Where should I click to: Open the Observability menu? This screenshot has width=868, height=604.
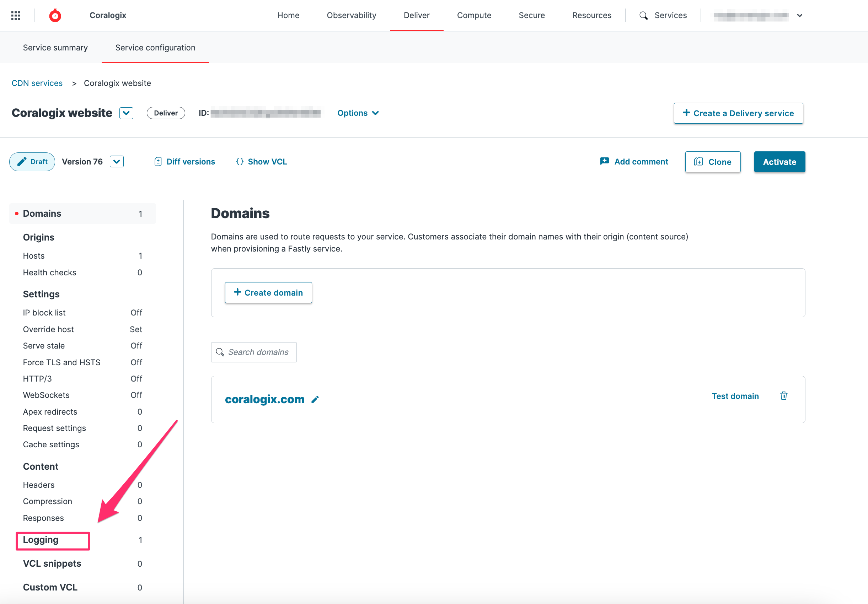pos(351,16)
